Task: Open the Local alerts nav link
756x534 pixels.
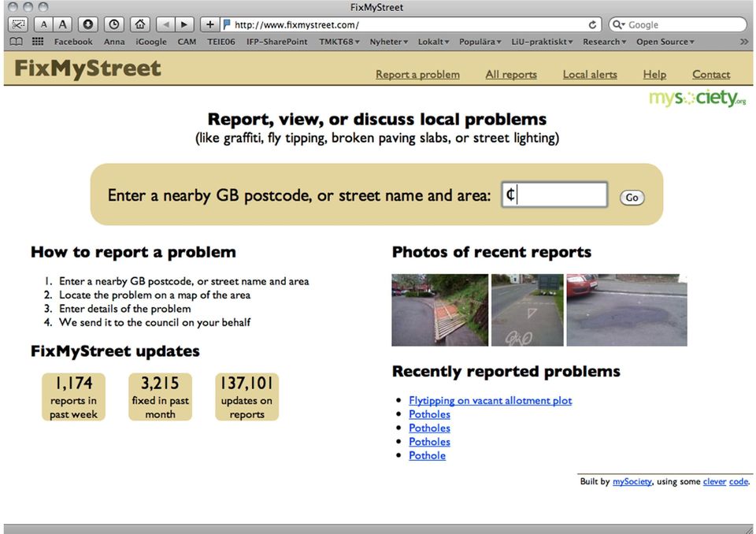Action: point(590,75)
